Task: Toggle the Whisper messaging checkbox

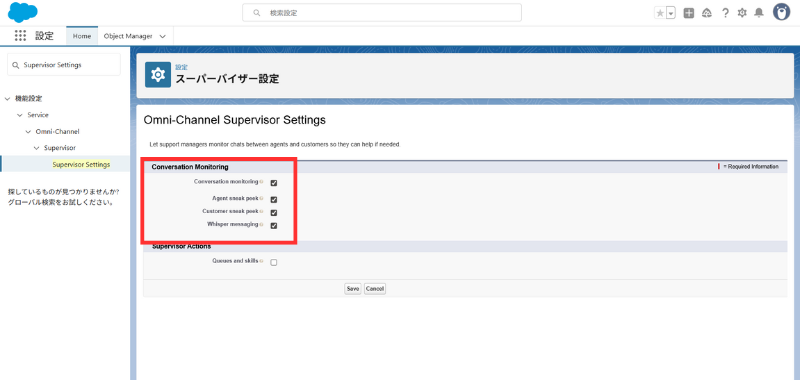Action: tap(273, 226)
